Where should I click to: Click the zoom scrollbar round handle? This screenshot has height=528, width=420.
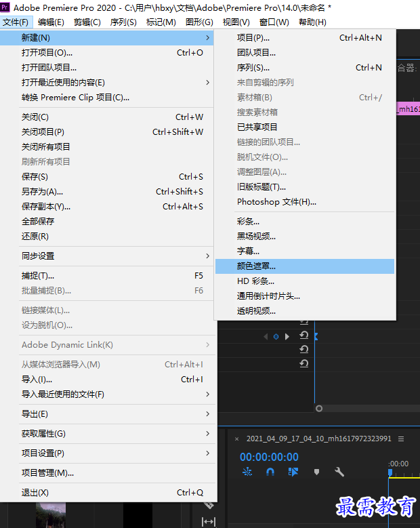pos(319,409)
